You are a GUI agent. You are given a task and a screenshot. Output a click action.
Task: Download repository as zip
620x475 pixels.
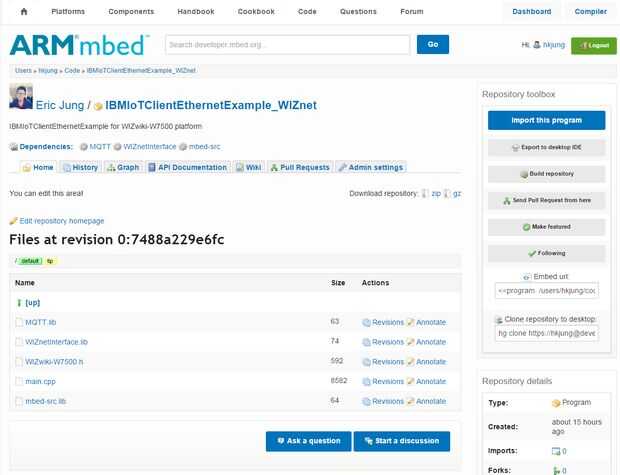[x=436, y=193]
